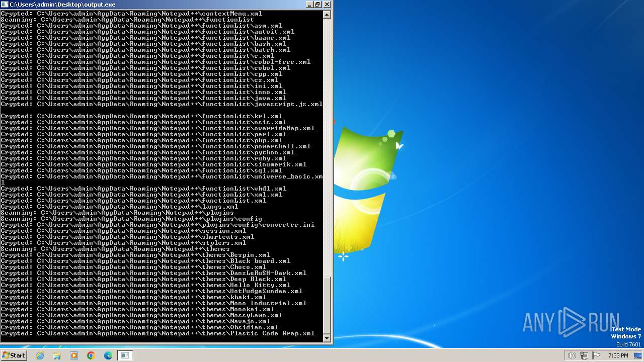This screenshot has height=362, width=644.
Task: Open the console window system menu icon
Action: point(5,4)
